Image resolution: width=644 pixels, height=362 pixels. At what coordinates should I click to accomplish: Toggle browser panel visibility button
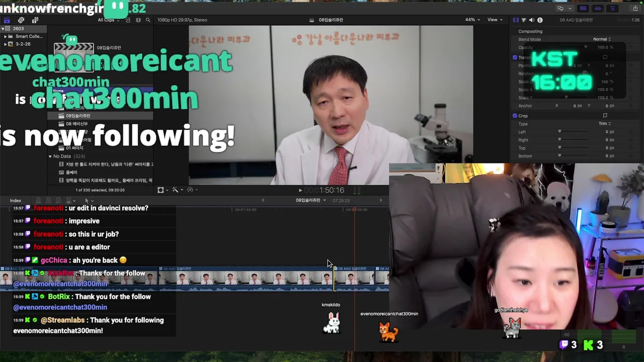coord(583,8)
